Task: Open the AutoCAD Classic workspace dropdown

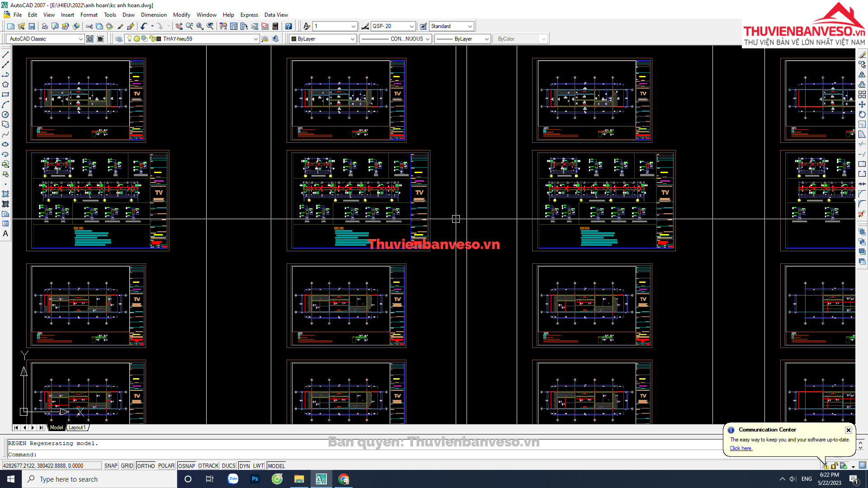Action: point(80,39)
